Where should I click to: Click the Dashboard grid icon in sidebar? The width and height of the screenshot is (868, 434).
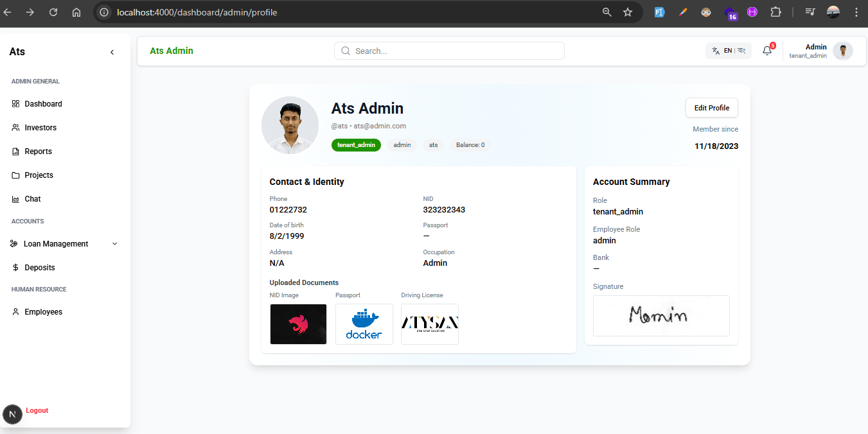(x=15, y=104)
